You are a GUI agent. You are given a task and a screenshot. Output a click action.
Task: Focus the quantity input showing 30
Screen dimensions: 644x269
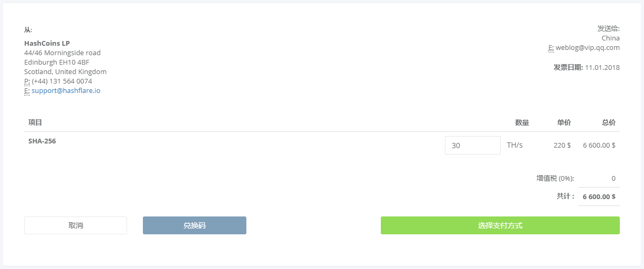(x=473, y=146)
